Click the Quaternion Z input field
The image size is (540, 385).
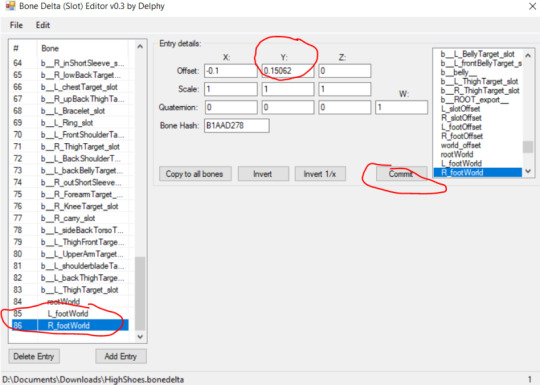345,107
